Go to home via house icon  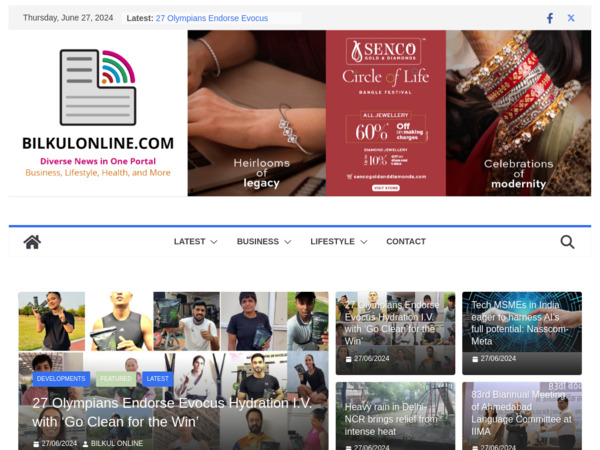(x=32, y=242)
